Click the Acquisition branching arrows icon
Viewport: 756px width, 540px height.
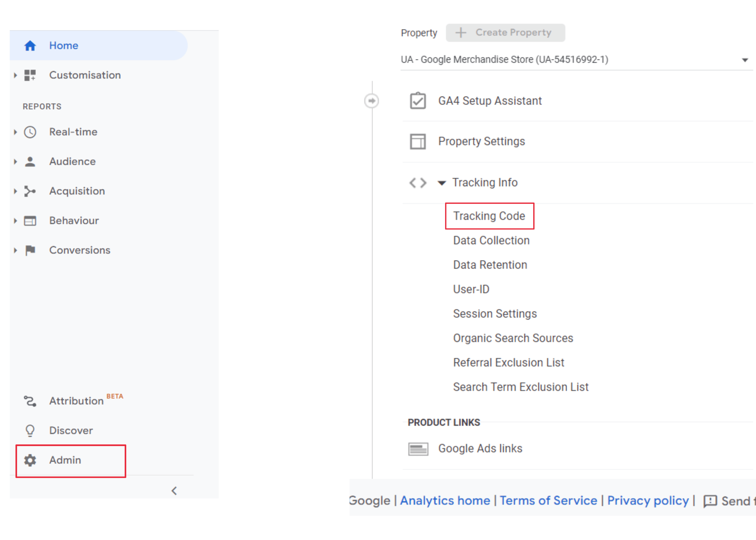(x=30, y=191)
